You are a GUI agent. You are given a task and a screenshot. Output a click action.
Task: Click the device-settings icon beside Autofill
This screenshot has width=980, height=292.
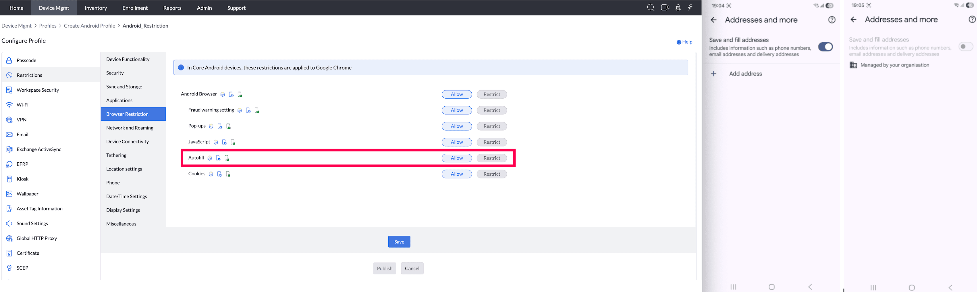click(x=218, y=158)
